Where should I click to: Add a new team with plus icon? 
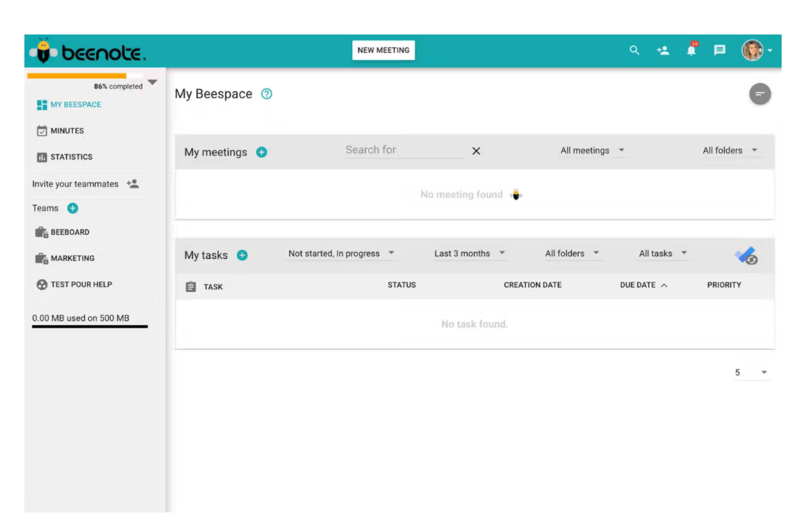coord(73,208)
